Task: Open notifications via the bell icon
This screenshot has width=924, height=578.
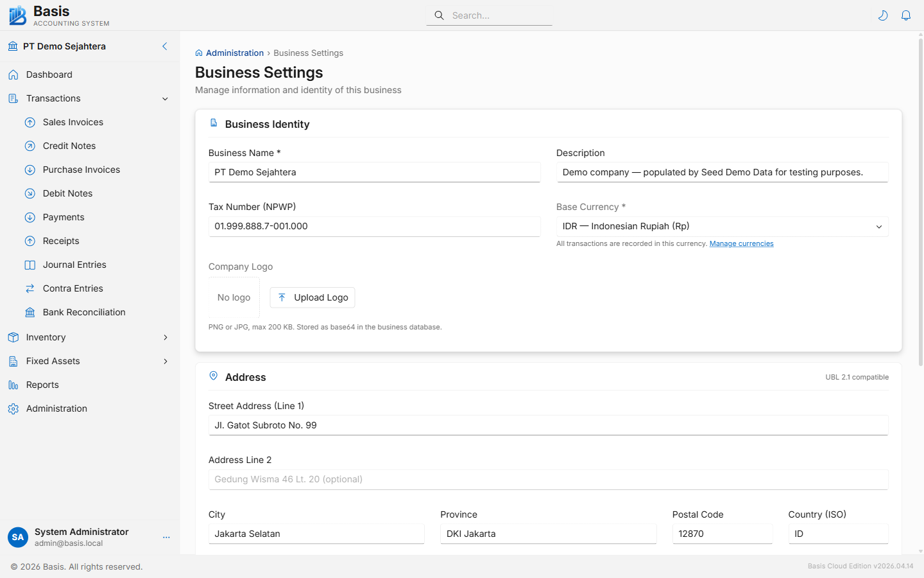Action: click(x=906, y=15)
